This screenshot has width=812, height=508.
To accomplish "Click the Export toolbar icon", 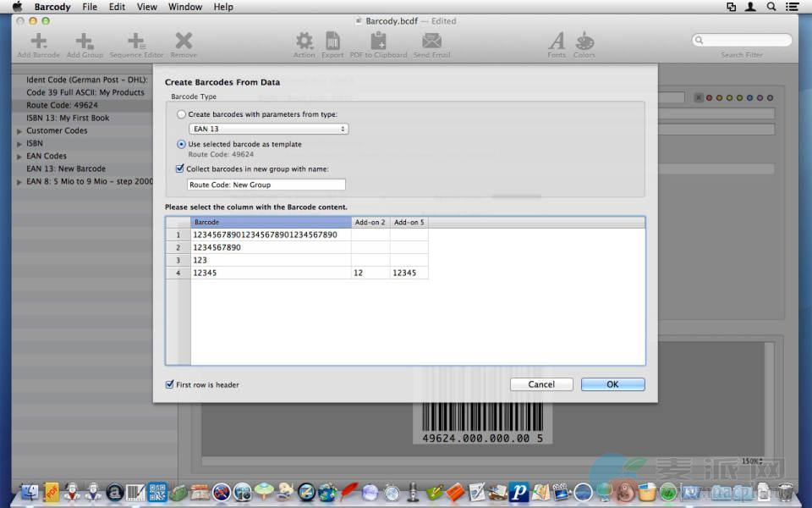I will [332, 41].
